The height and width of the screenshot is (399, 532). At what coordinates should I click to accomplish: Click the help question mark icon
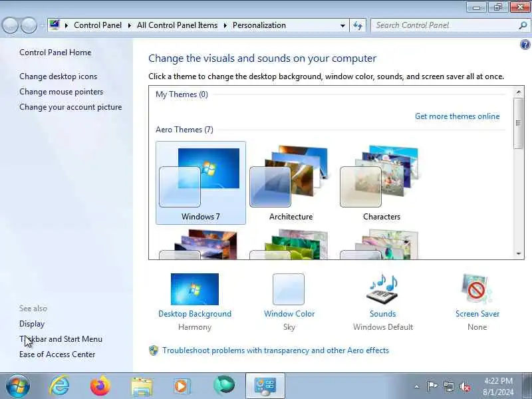click(525, 45)
